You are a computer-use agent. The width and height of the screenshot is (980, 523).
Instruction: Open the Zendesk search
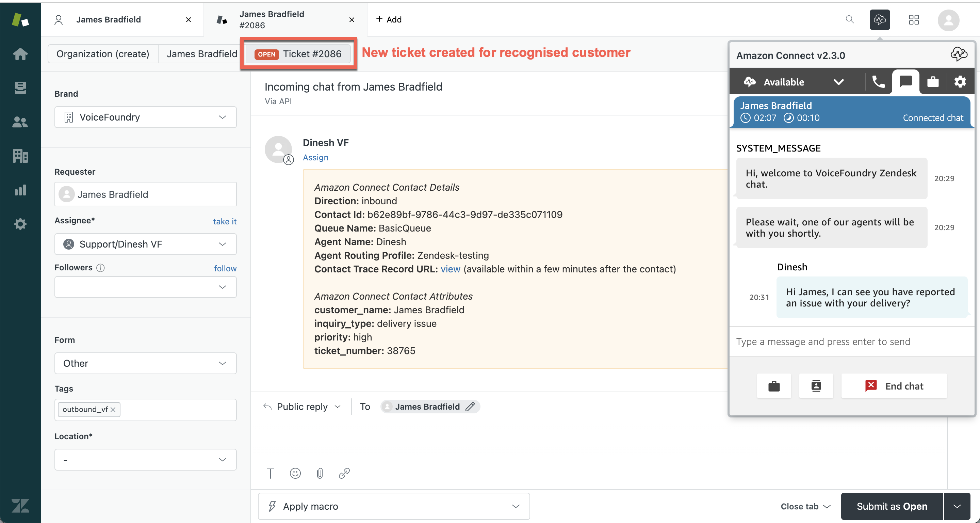(850, 19)
